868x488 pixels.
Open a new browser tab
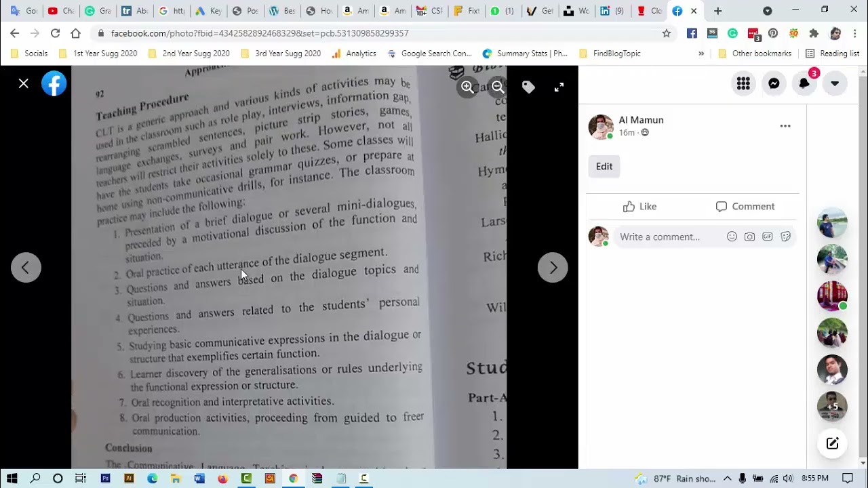pyautogui.click(x=718, y=11)
